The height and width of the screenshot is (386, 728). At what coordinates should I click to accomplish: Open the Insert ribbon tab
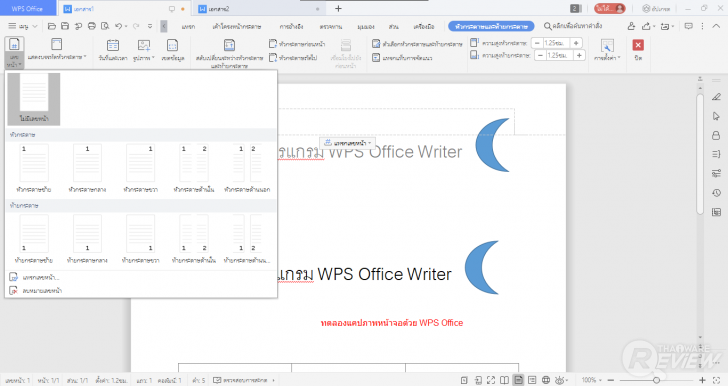click(188, 27)
